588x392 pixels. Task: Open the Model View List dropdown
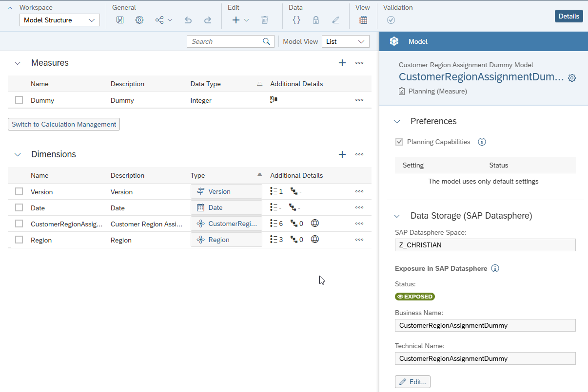pyautogui.click(x=345, y=41)
